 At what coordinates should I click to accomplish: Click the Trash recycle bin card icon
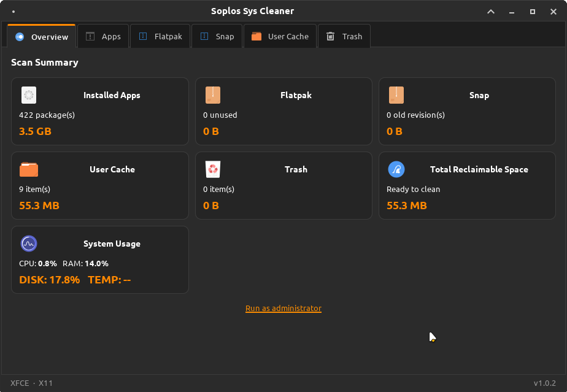tap(212, 169)
